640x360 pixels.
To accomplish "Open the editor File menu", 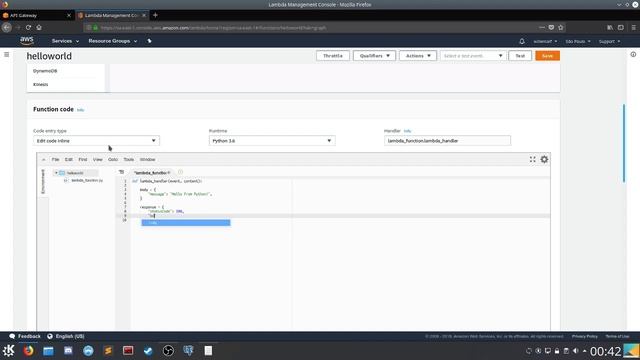I will tap(56, 160).
